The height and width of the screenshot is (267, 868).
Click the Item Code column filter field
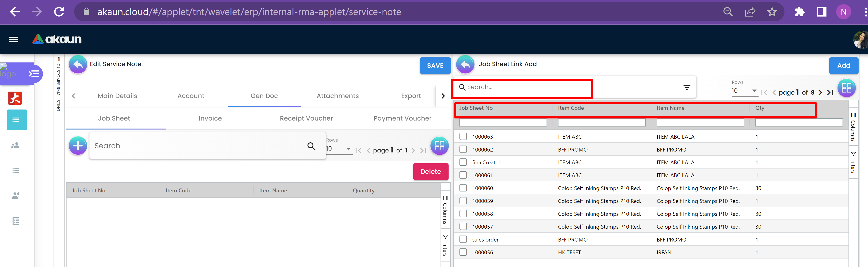(x=601, y=122)
